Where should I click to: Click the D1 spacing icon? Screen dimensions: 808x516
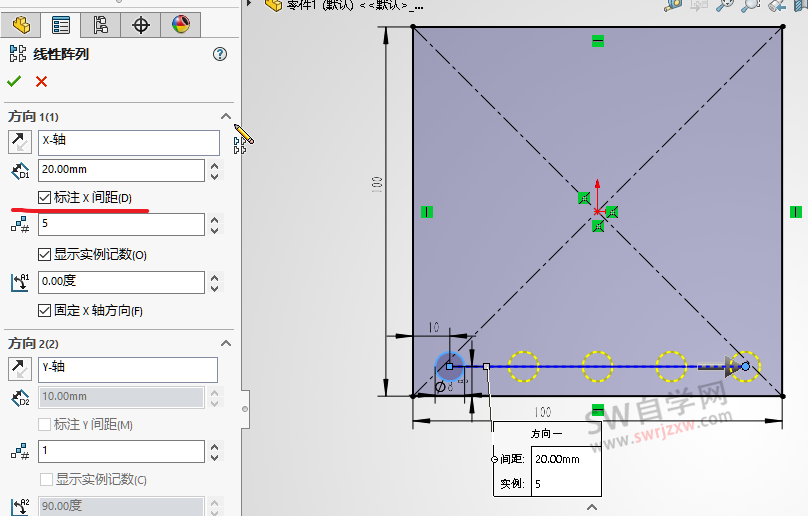point(20,171)
